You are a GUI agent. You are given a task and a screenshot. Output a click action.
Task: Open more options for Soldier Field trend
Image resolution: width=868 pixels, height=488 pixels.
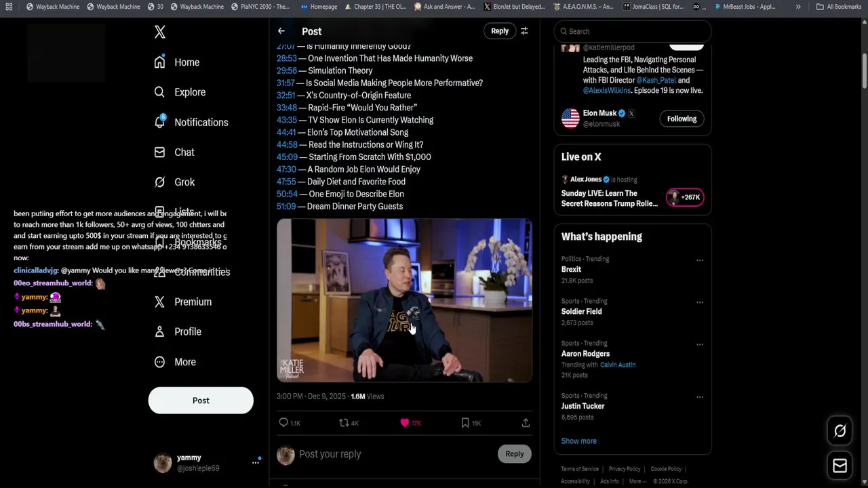(x=700, y=302)
